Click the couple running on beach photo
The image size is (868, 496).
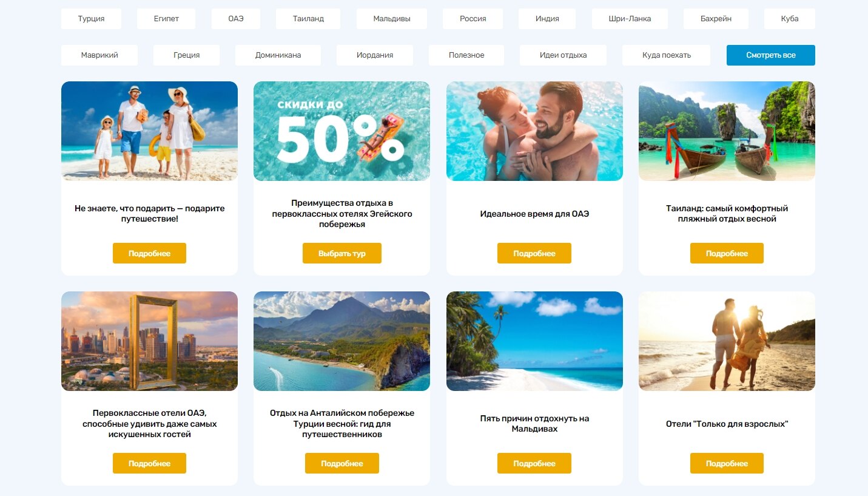click(727, 341)
